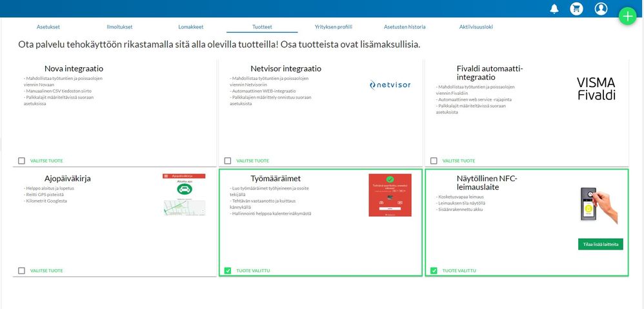
Task: Click the Fivaldi automaatti-integraatio heading
Action: [490, 73]
